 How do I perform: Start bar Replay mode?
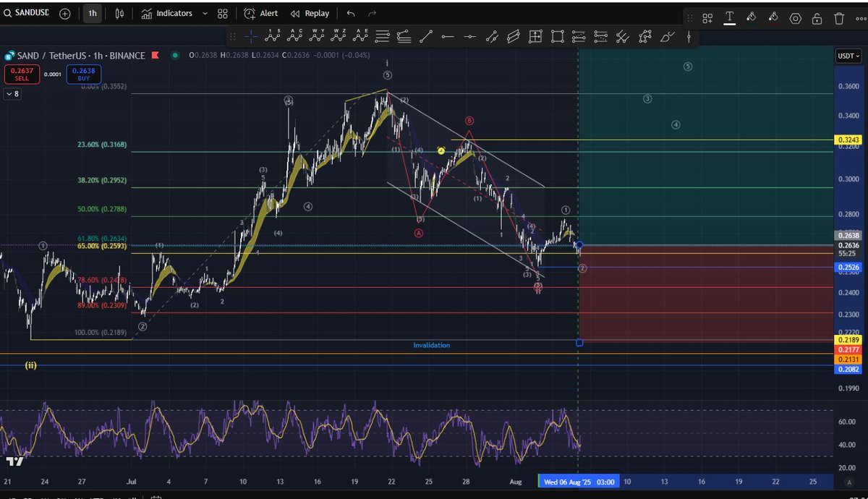[x=310, y=13]
